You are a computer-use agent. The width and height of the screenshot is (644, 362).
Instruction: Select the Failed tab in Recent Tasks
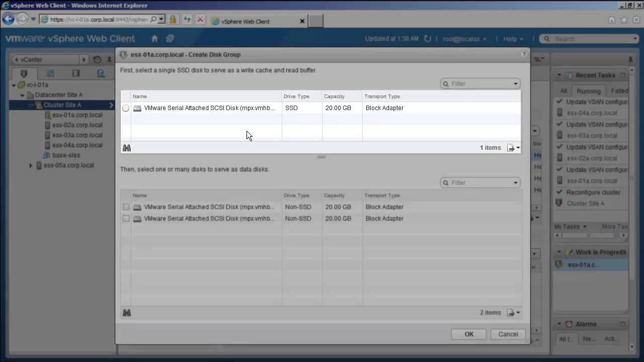[x=618, y=91]
